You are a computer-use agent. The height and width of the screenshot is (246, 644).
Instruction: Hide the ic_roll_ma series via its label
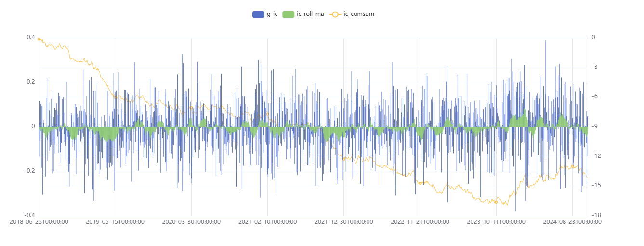click(310, 14)
